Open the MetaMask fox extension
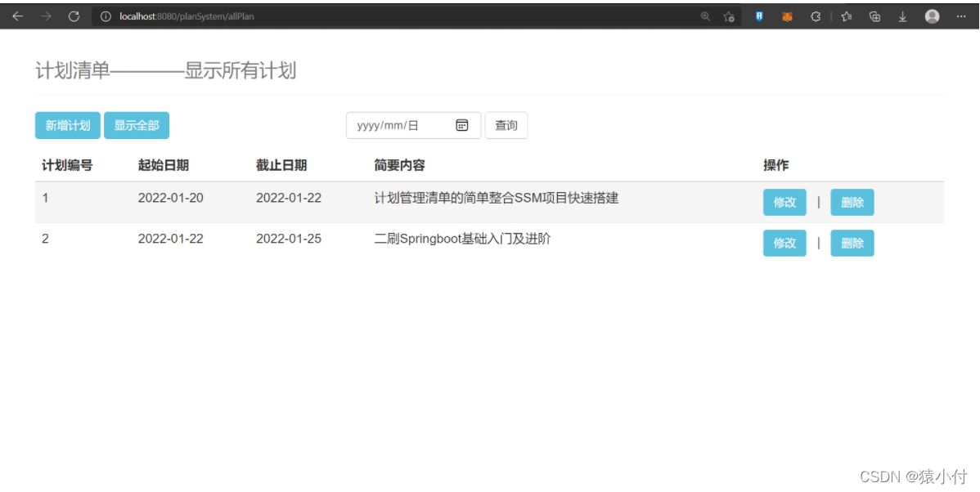The height and width of the screenshot is (492, 980). click(788, 17)
